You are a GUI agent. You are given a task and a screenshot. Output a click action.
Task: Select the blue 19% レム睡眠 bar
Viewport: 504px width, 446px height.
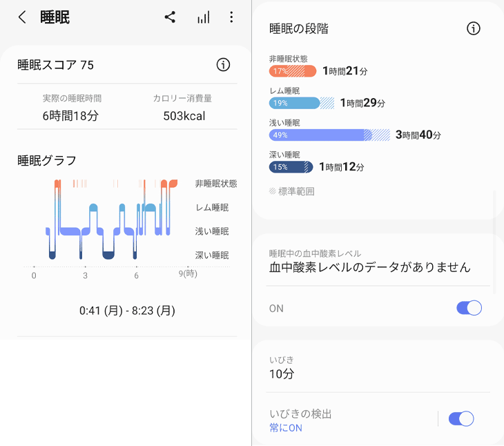pyautogui.click(x=294, y=103)
